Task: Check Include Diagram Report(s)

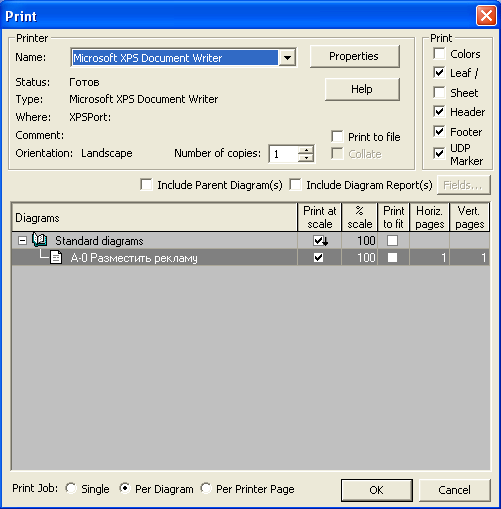Action: (x=295, y=184)
